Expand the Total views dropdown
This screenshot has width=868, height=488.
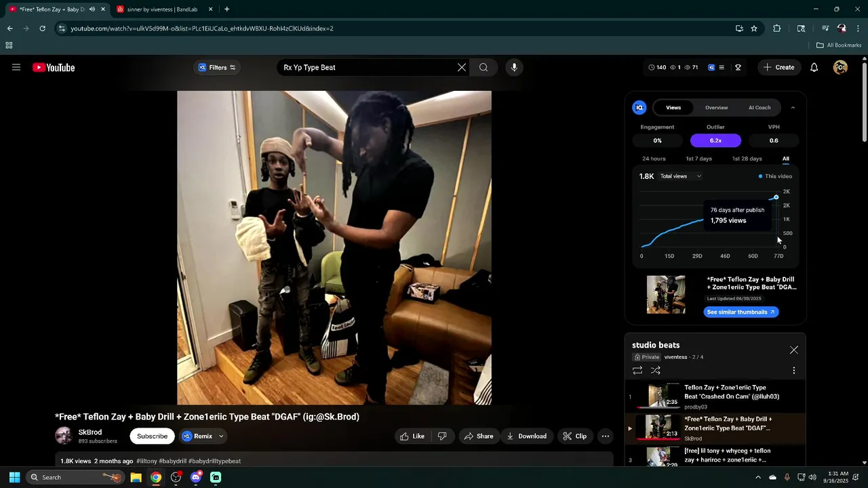[x=681, y=176]
